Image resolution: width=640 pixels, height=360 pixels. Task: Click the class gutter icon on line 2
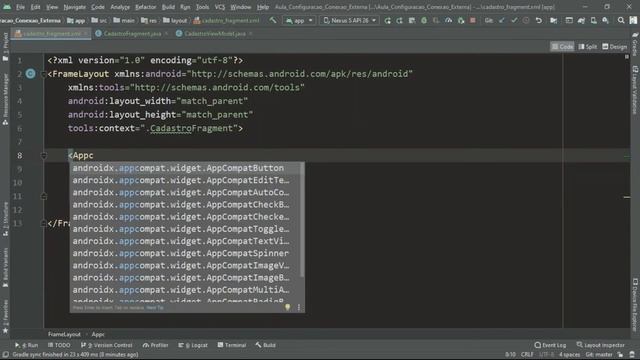tap(31, 73)
